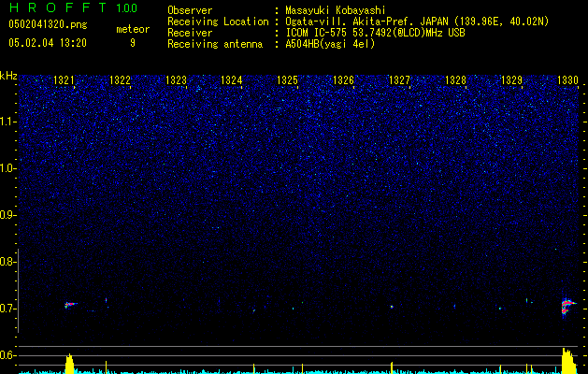Click the kHz axis unit label

(8, 76)
